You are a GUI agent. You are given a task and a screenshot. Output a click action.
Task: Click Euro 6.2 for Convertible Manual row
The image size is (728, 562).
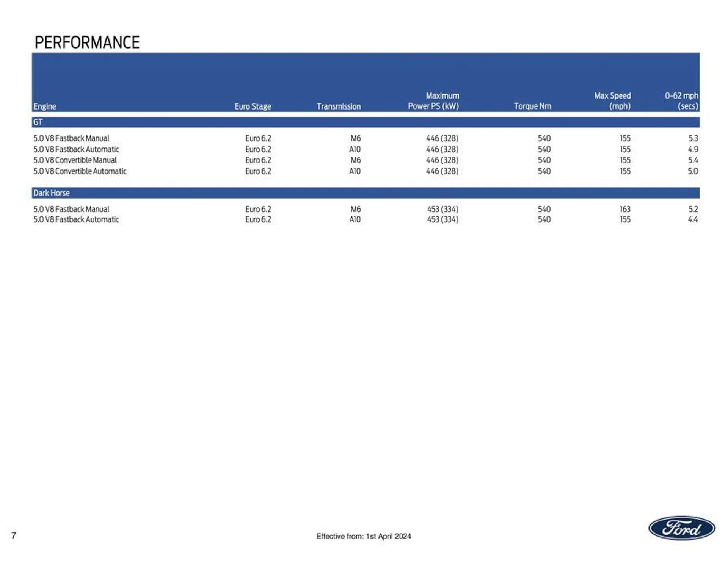[258, 160]
